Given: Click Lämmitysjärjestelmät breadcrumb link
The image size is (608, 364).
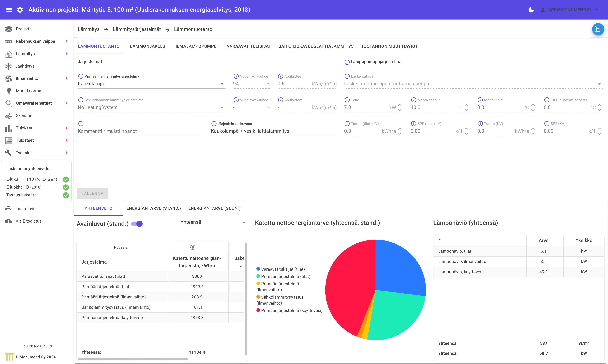Looking at the screenshot, I should tap(137, 29).
